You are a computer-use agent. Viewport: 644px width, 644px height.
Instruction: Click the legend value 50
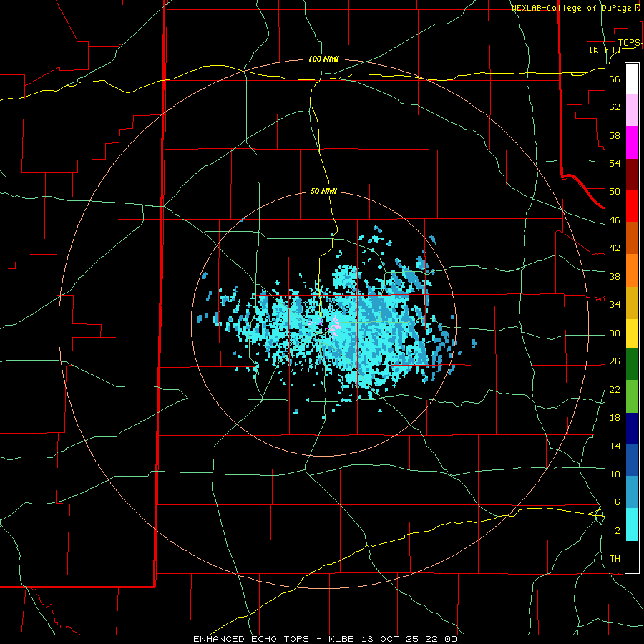tap(615, 191)
